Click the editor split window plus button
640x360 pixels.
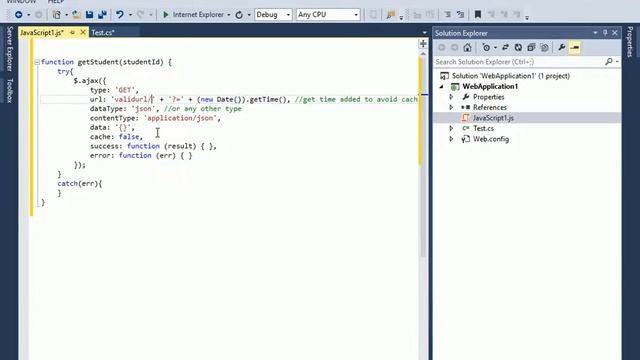coord(423,44)
